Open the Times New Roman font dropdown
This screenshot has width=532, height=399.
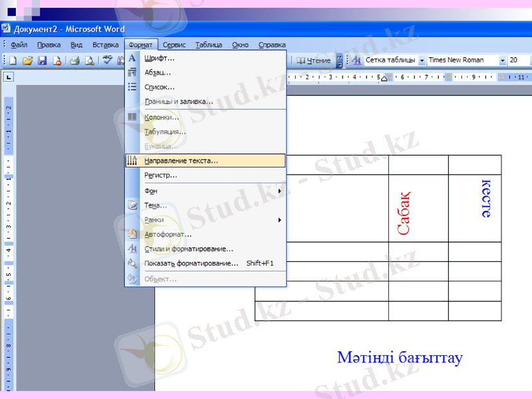click(501, 61)
